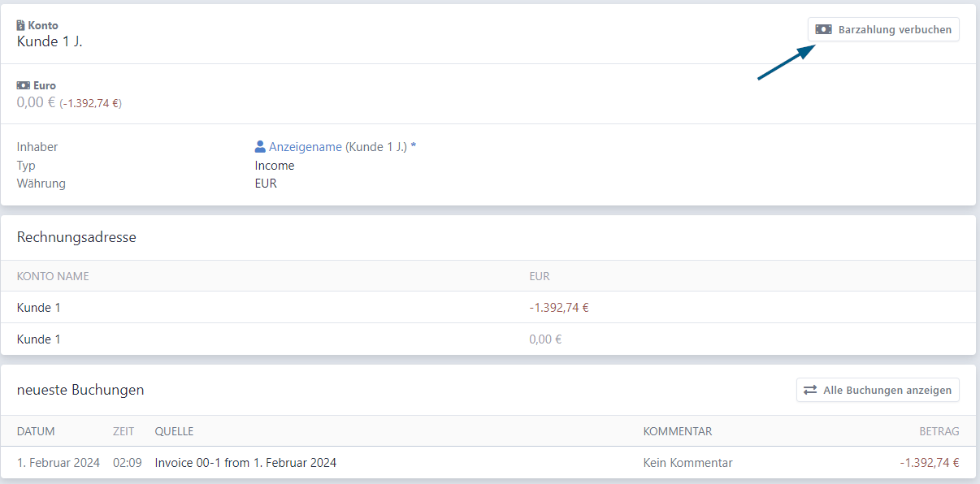The image size is (980, 484).
Task: Click the person icon beside Anzeigename
Action: (x=260, y=147)
